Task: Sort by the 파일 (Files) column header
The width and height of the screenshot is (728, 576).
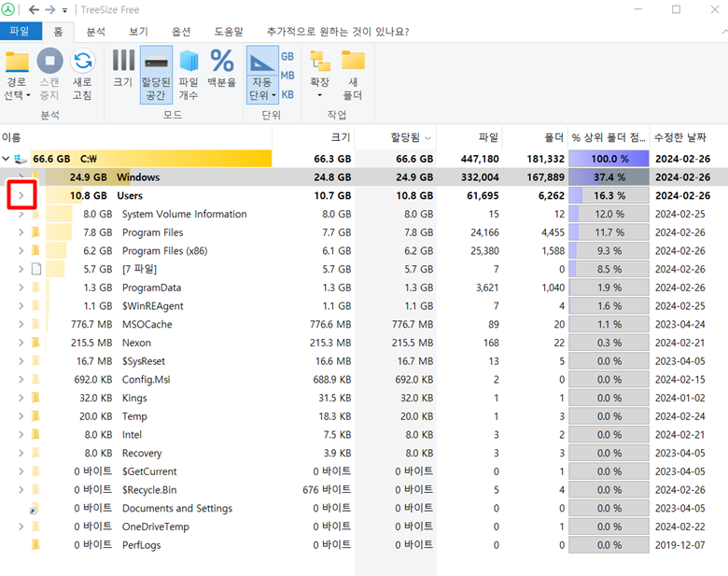Action: 469,137
